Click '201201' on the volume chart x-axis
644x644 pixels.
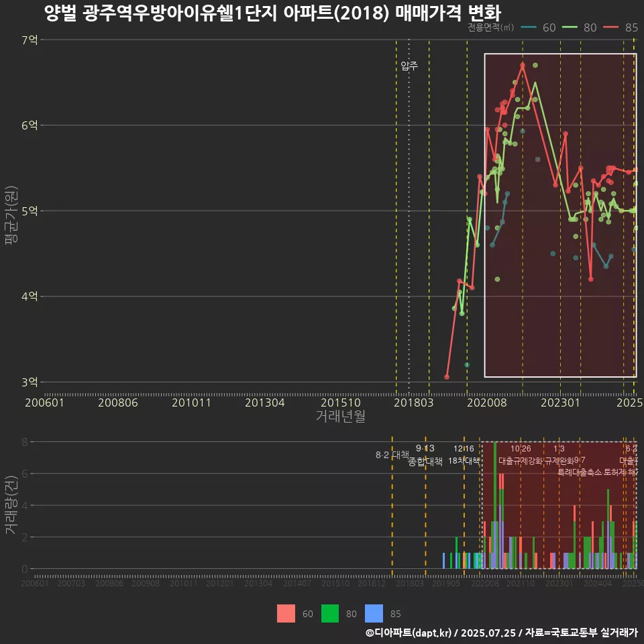click(x=220, y=583)
